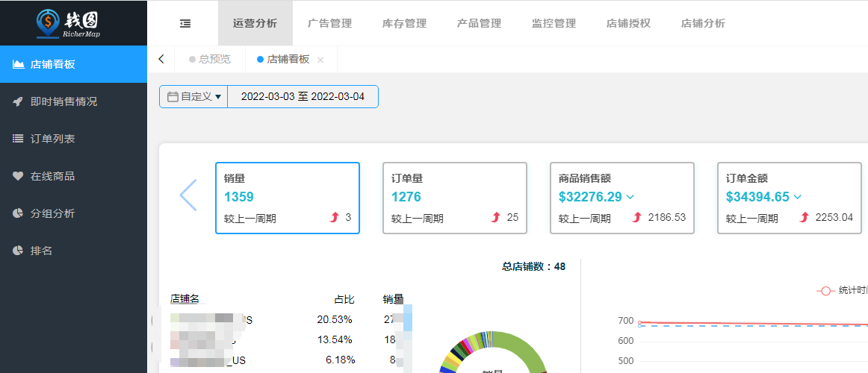Click the 1359 sales value
Image resolution: width=868 pixels, height=373 pixels.
239,197
